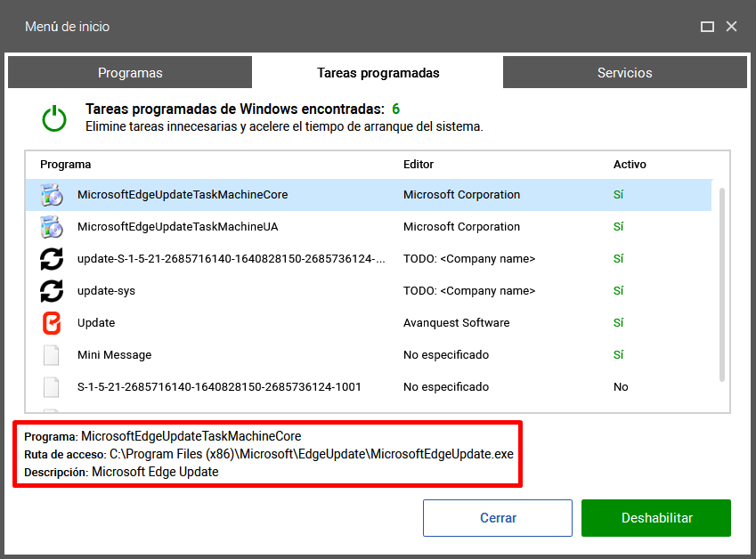Click Sí status for Mini Message

(x=619, y=354)
